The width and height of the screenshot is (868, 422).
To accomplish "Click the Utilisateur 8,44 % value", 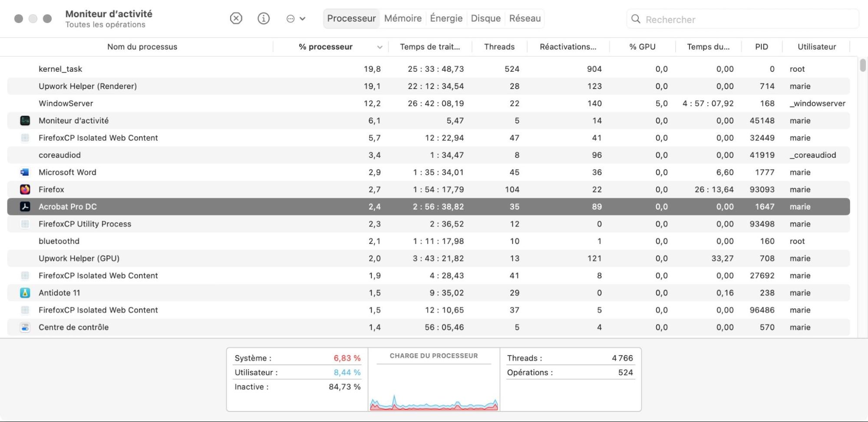I will click(347, 372).
